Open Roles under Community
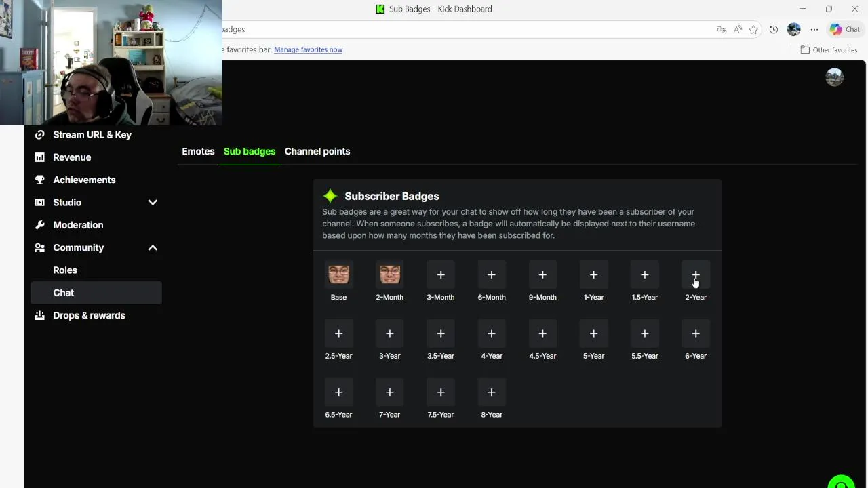The width and height of the screenshot is (868, 488). [65, 270]
